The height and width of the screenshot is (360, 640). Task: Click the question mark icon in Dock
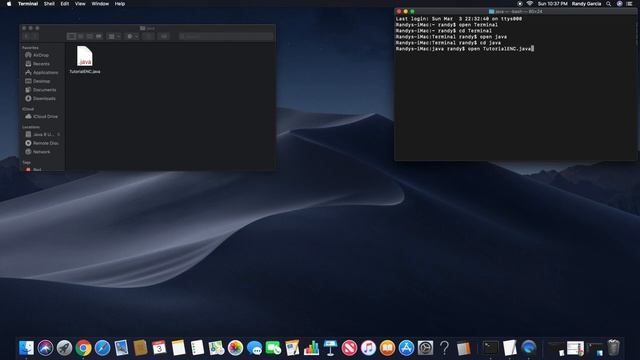click(x=444, y=348)
